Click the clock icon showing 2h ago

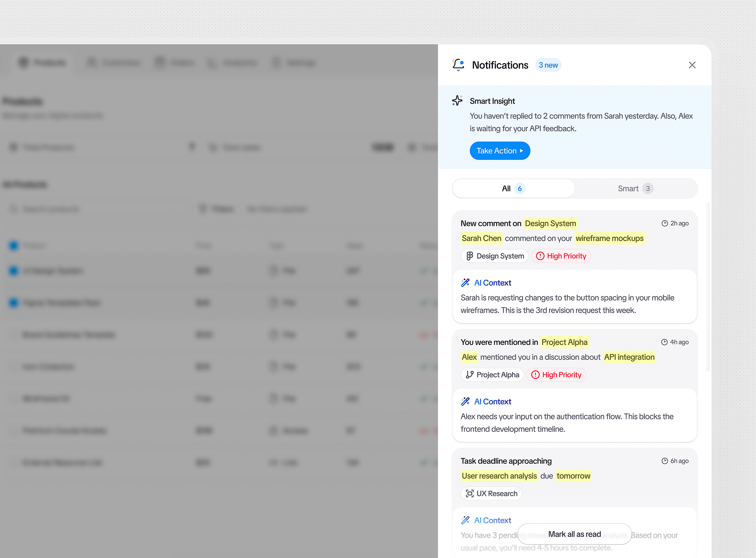[x=665, y=223]
